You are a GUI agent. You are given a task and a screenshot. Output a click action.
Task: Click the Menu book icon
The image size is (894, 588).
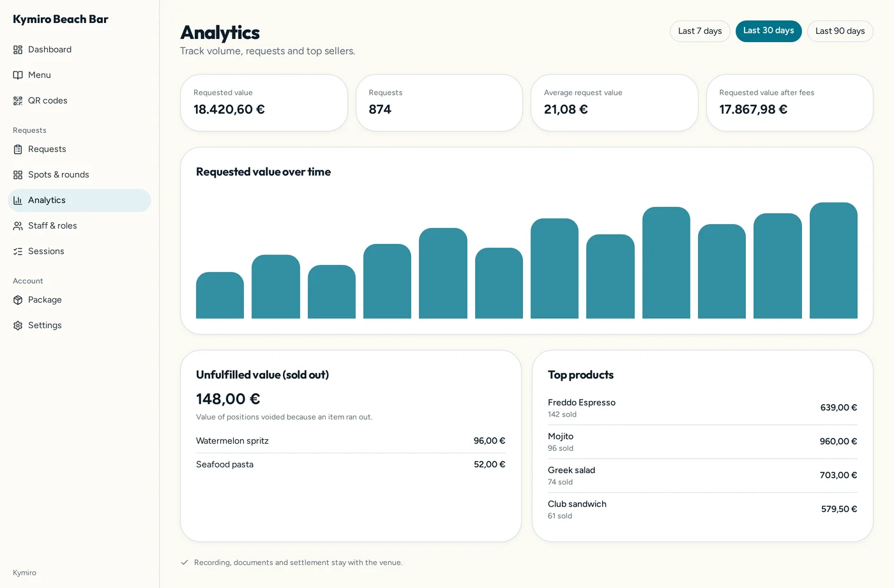pyautogui.click(x=18, y=75)
